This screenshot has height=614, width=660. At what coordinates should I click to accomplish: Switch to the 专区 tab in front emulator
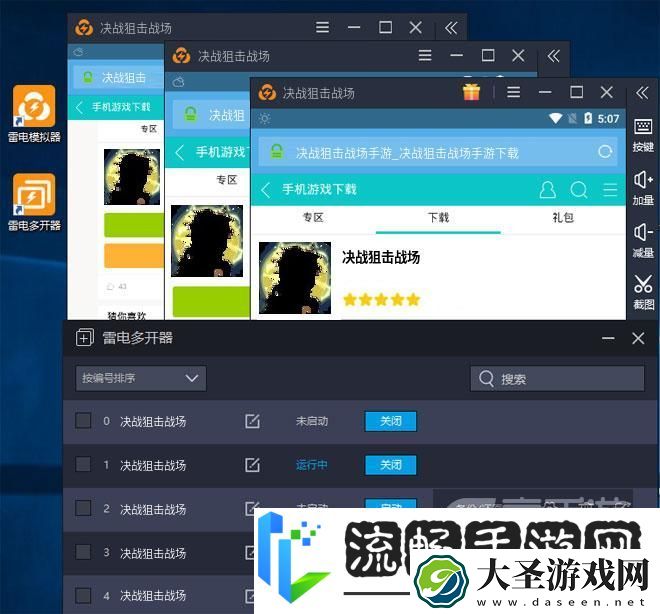click(313, 218)
